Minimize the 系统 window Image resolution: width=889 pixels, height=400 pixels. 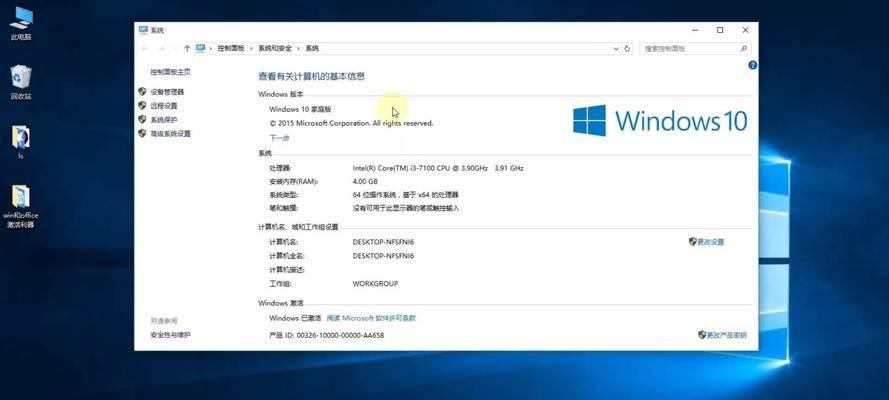coord(695,30)
